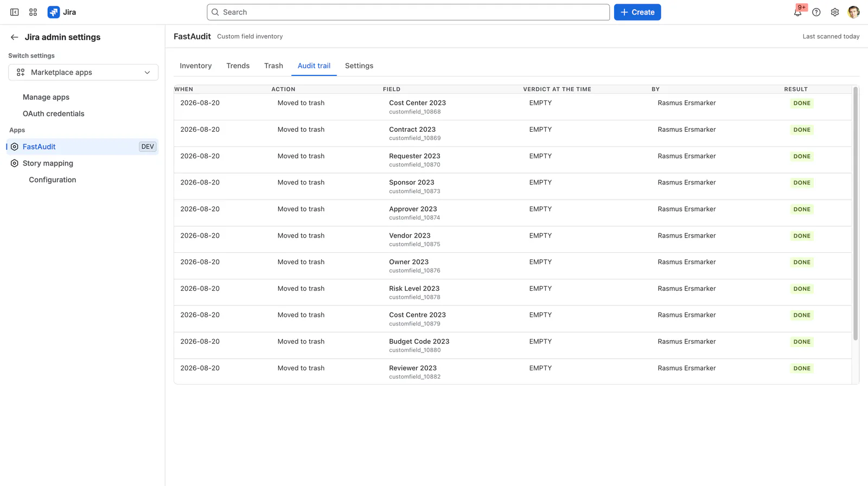Click the ACTION column header
Screen dimensions: 868x486
pos(283,89)
